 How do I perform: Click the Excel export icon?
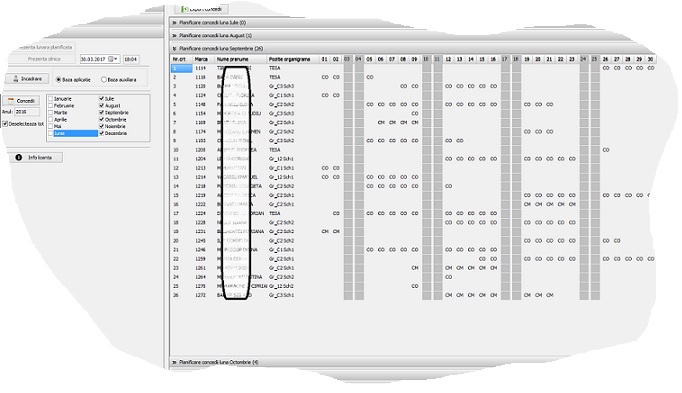[x=185, y=9]
